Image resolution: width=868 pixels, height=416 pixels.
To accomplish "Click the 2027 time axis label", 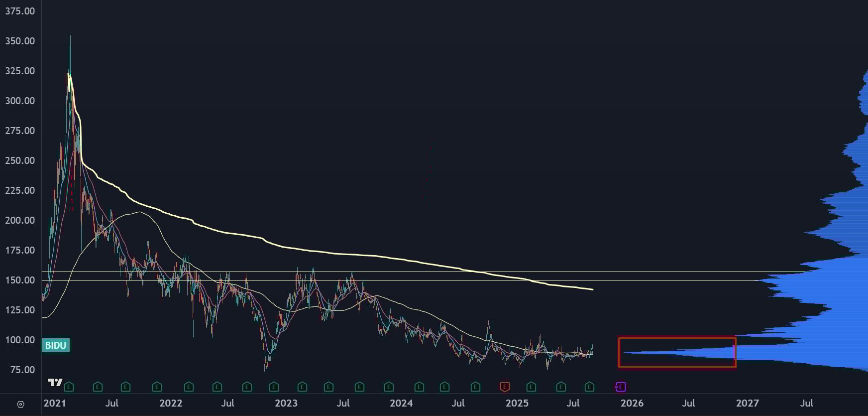I will 748,403.
